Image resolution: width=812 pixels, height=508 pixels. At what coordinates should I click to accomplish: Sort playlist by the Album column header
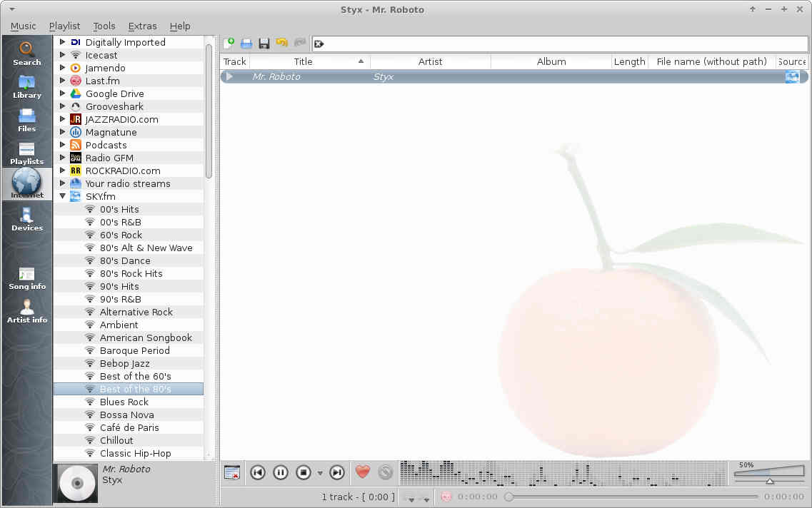coord(551,61)
